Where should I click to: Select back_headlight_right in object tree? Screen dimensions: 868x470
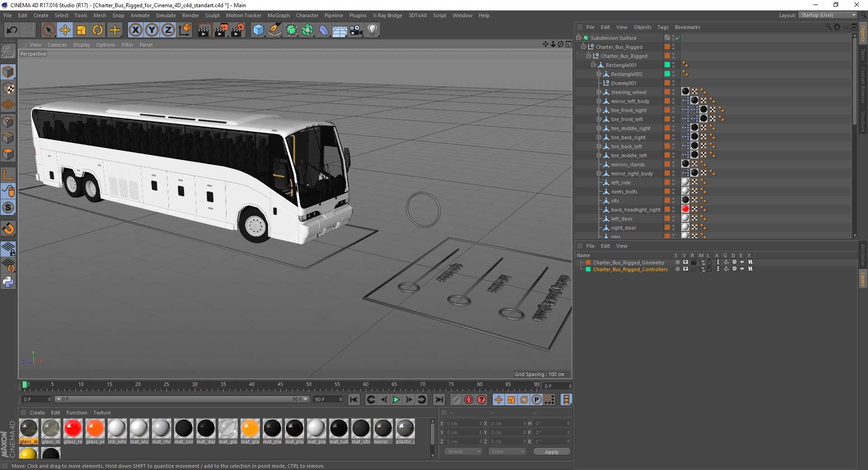tap(636, 210)
